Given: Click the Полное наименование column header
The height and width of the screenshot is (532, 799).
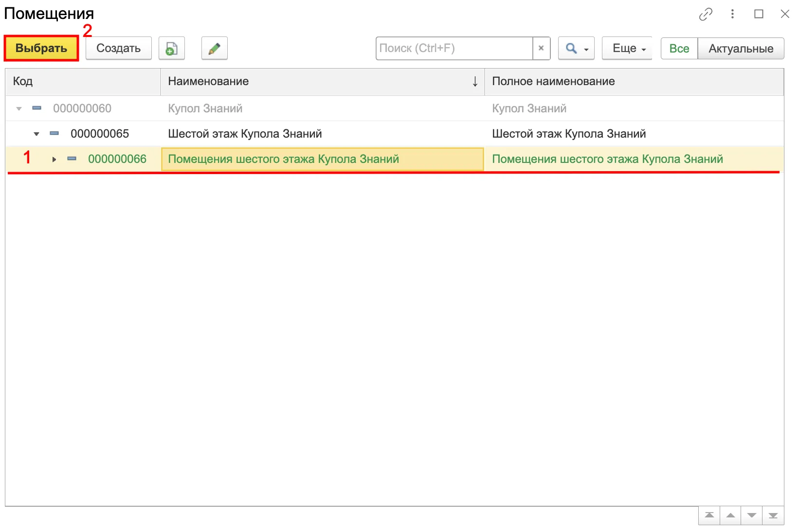Looking at the screenshot, I should (634, 82).
